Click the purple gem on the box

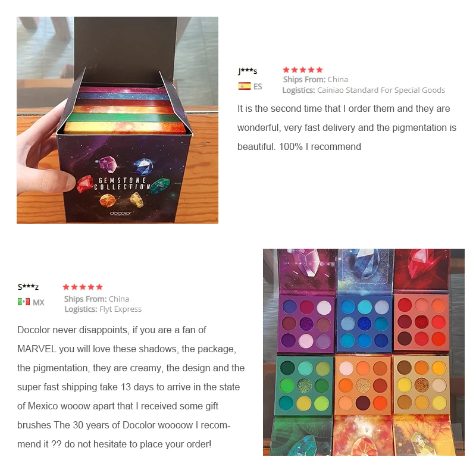(x=108, y=164)
